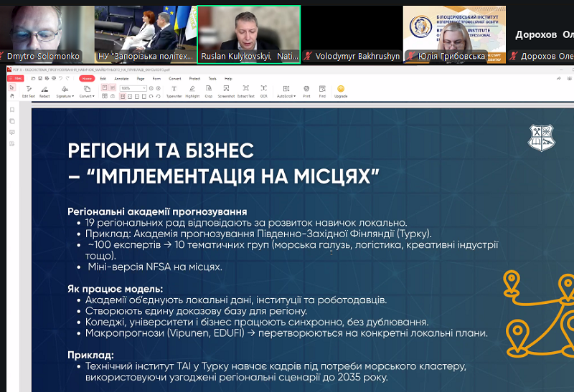This screenshot has height=392, width=574.
Task: Switch to the Home tab
Action: [87, 78]
